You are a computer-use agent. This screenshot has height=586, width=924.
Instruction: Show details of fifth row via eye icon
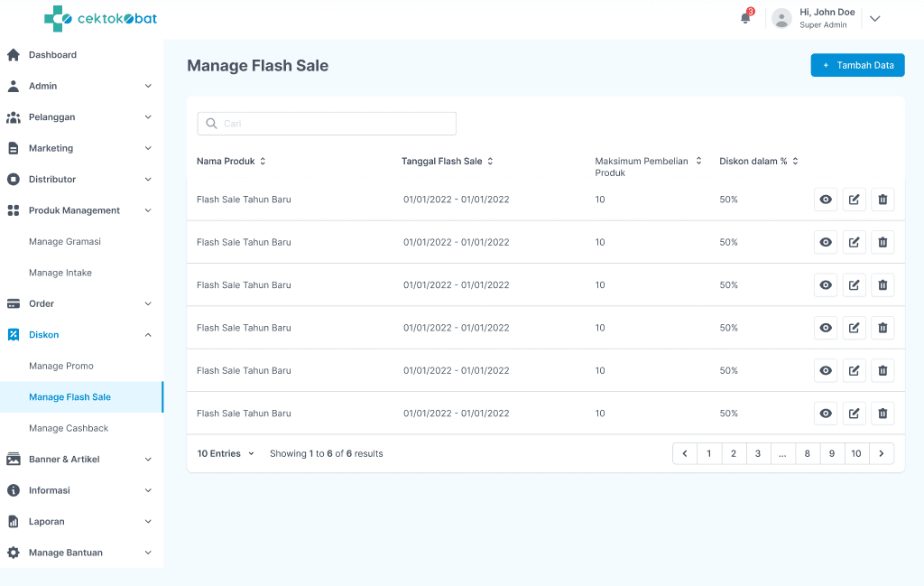click(825, 370)
